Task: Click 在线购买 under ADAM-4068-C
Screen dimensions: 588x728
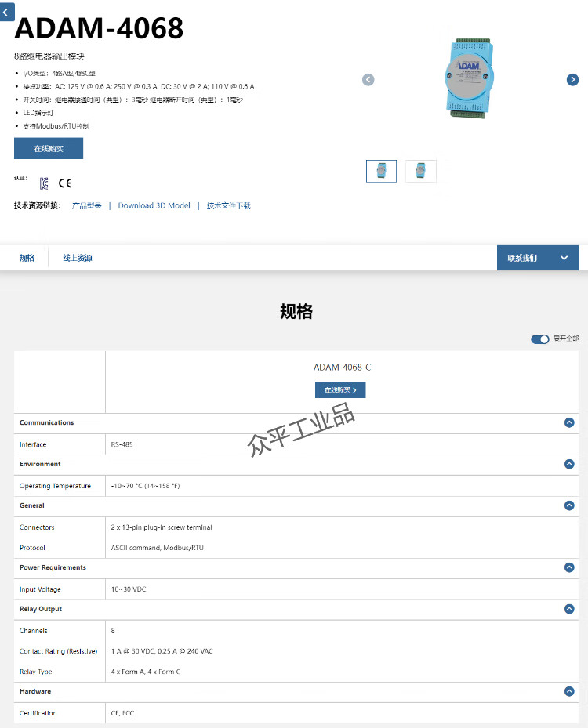Action: coord(340,390)
